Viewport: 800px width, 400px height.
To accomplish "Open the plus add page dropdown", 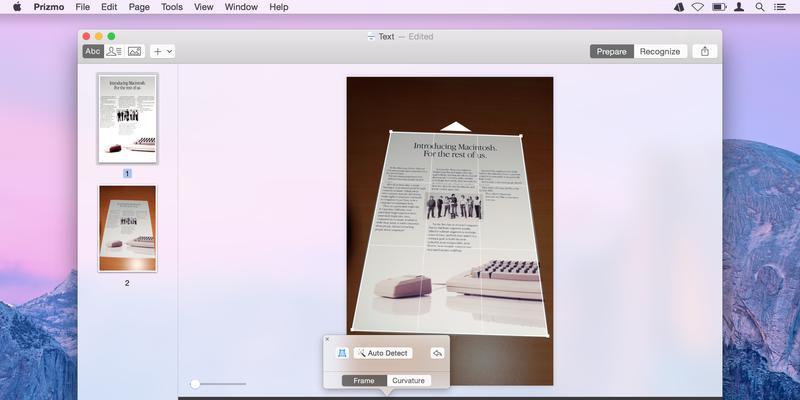I will pyautogui.click(x=163, y=51).
